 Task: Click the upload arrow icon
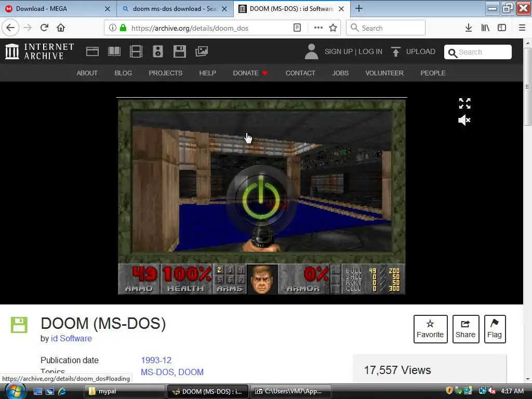pos(395,51)
